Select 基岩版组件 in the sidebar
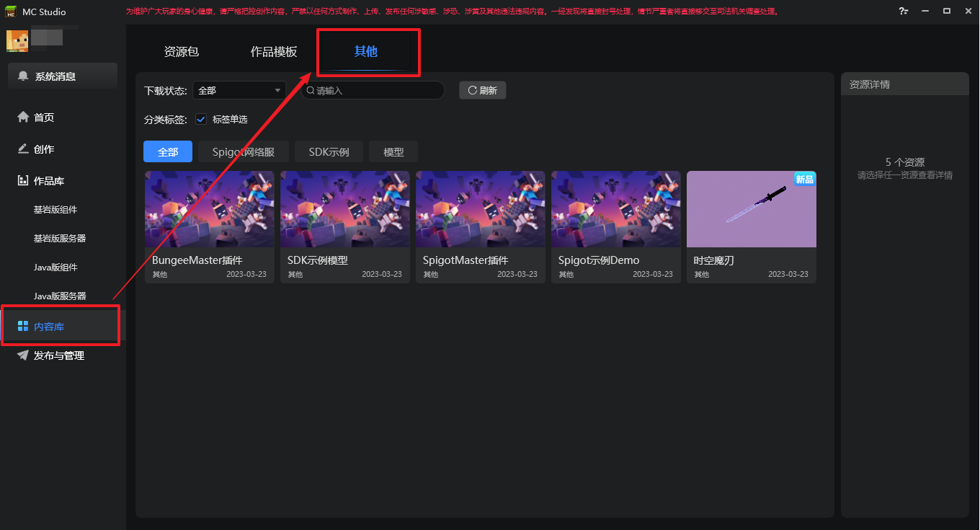 55,209
